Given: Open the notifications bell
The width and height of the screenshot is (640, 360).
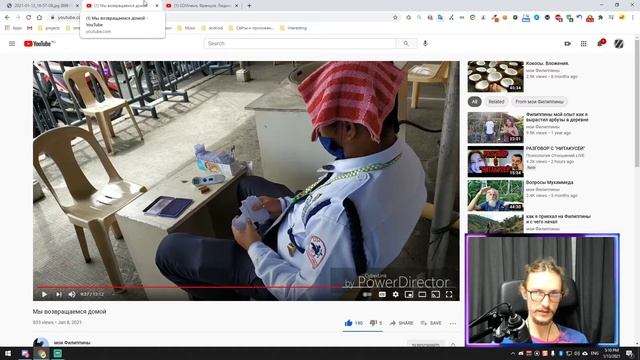Looking at the screenshot, I should (600, 43).
